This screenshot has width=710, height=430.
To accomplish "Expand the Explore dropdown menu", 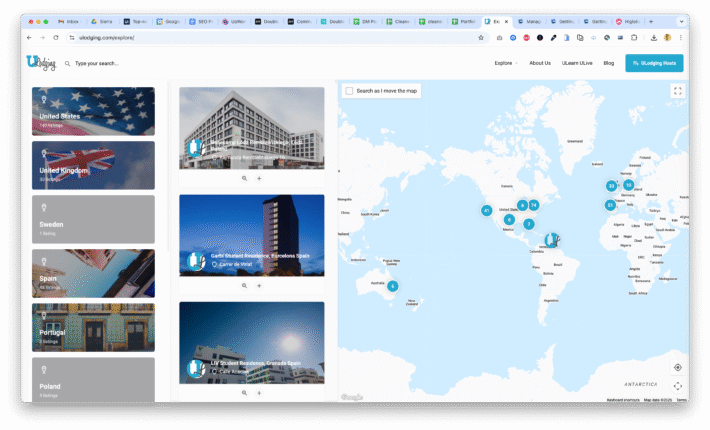I will pyautogui.click(x=505, y=63).
